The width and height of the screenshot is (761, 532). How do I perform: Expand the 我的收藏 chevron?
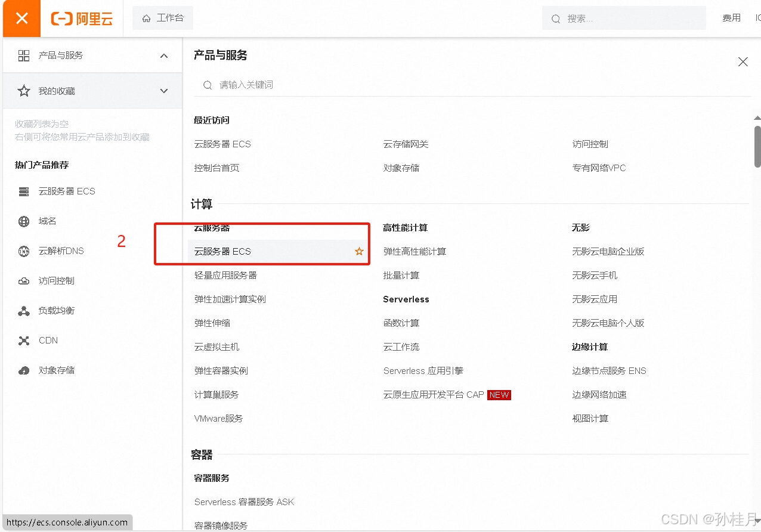[x=164, y=91]
